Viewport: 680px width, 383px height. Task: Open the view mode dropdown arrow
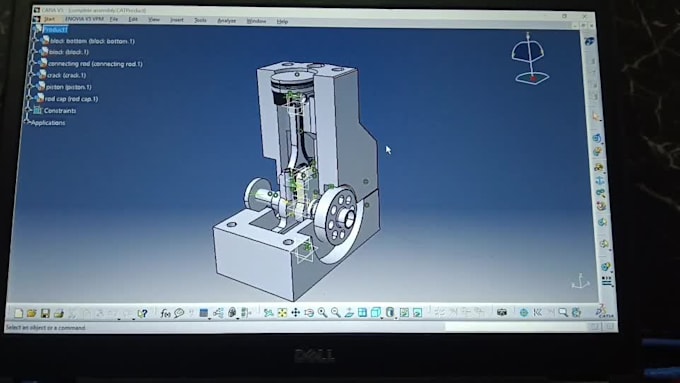pyautogui.click(x=396, y=318)
